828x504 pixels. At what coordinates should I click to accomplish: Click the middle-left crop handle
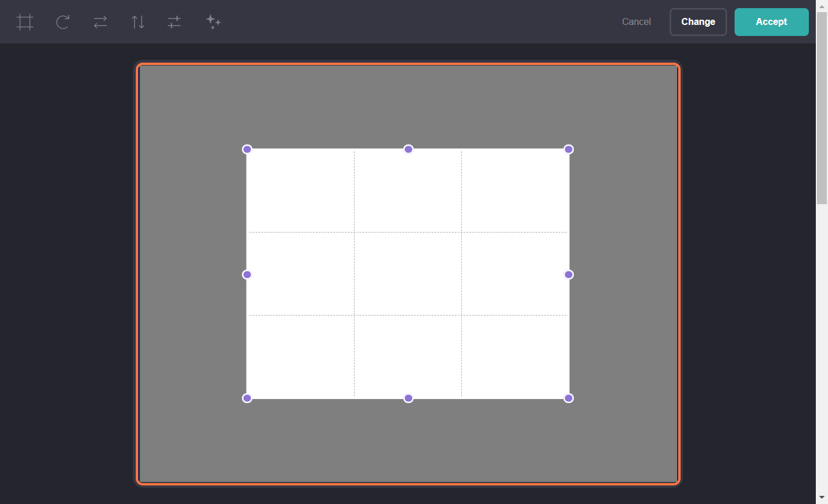point(247,274)
